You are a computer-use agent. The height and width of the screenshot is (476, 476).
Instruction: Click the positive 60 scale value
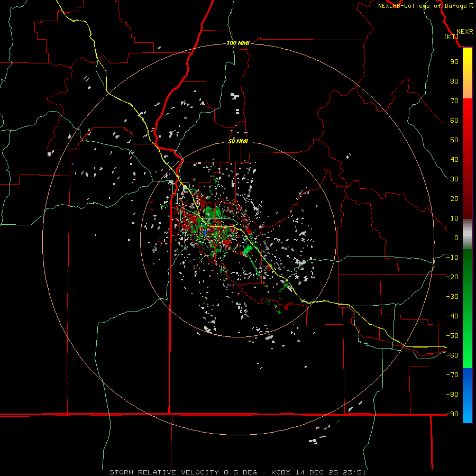tap(454, 121)
